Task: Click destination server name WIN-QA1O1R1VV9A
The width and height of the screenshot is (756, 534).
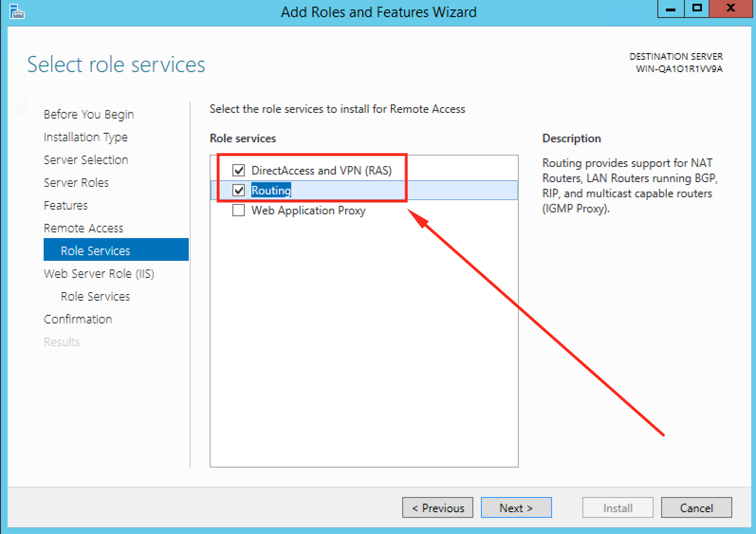Action: (x=679, y=69)
